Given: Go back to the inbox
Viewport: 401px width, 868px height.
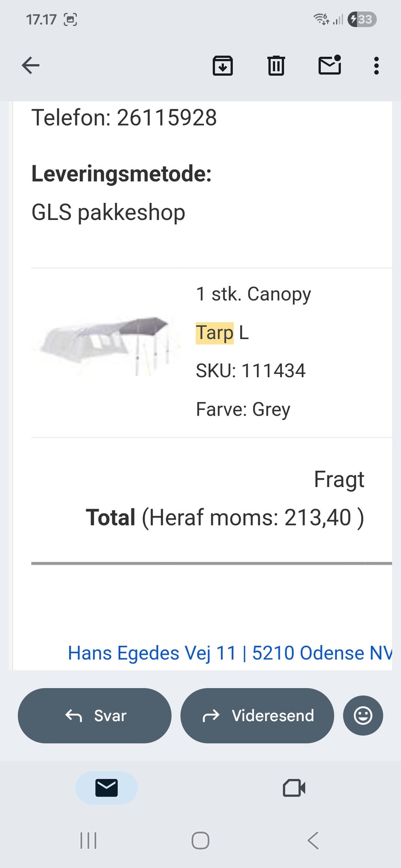Looking at the screenshot, I should [30, 66].
